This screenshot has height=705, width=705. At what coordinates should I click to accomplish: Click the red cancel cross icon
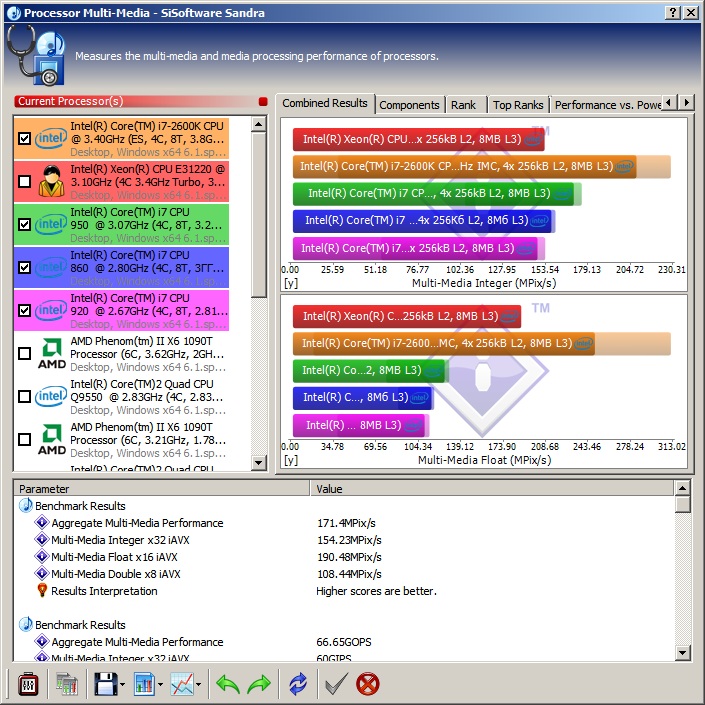(368, 684)
